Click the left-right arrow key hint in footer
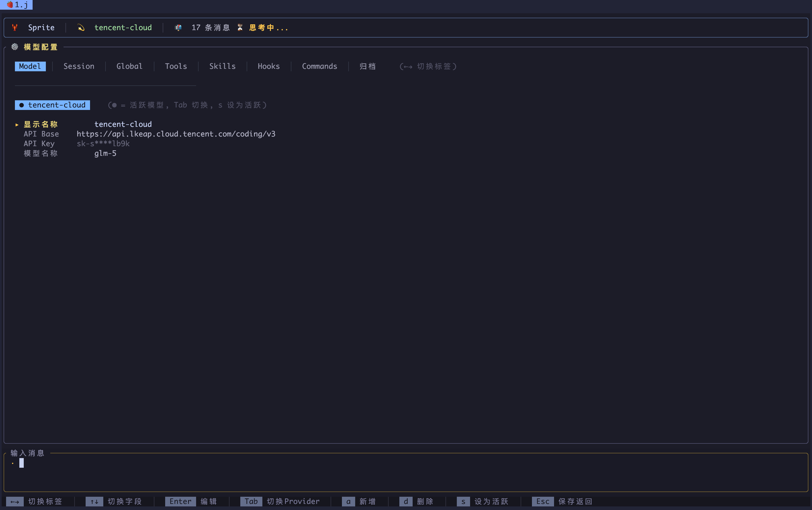Image resolution: width=812 pixels, height=510 pixels. click(15, 501)
